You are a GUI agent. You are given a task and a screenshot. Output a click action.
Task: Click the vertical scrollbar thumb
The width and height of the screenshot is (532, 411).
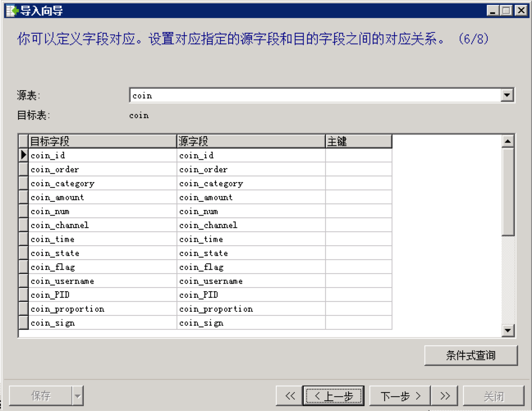tap(508, 192)
